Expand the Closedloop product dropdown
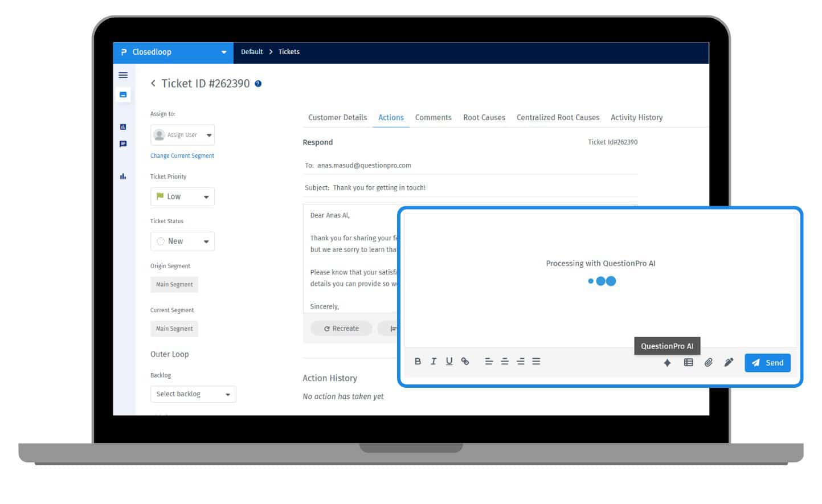 click(224, 52)
